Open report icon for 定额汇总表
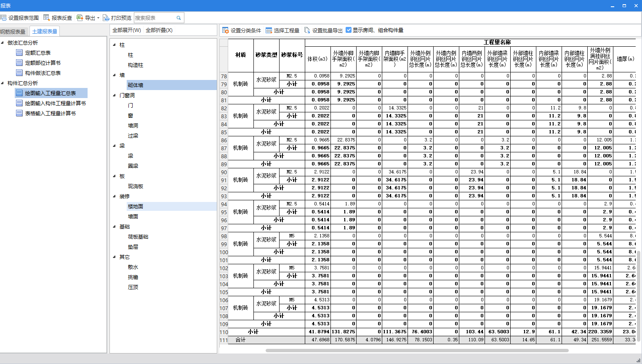This screenshot has width=642, height=364. pos(19,53)
